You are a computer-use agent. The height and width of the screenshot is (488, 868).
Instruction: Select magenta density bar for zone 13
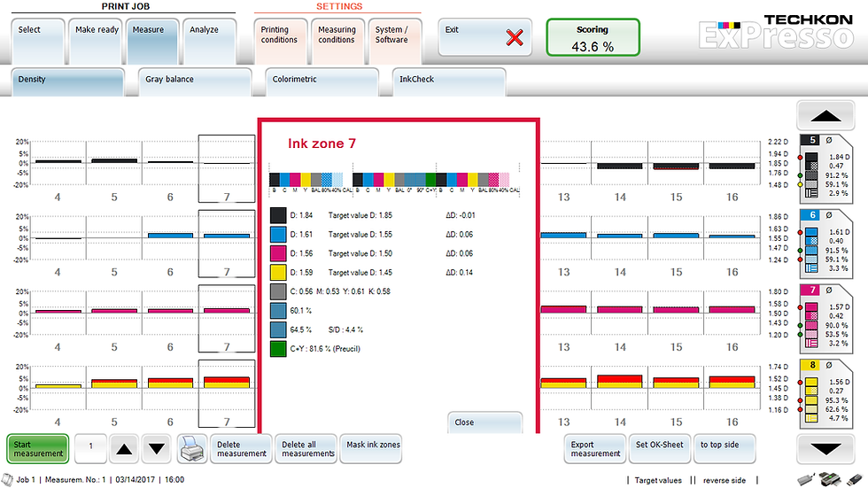tap(563, 309)
